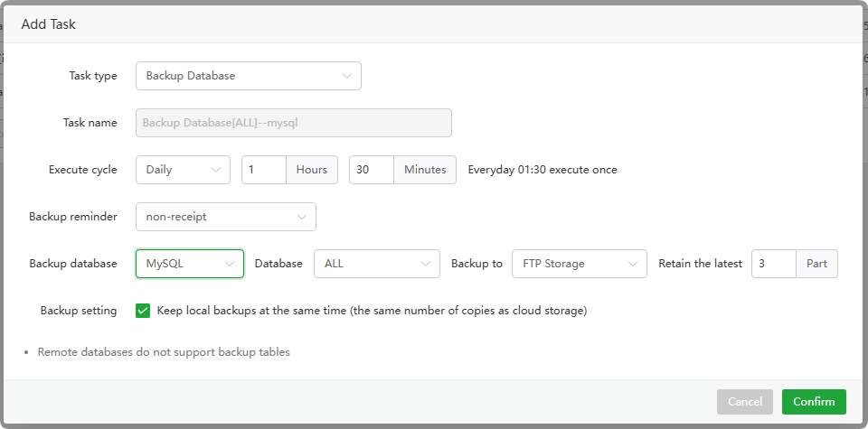Click the chevron arrow in MySQL selector

click(x=229, y=264)
